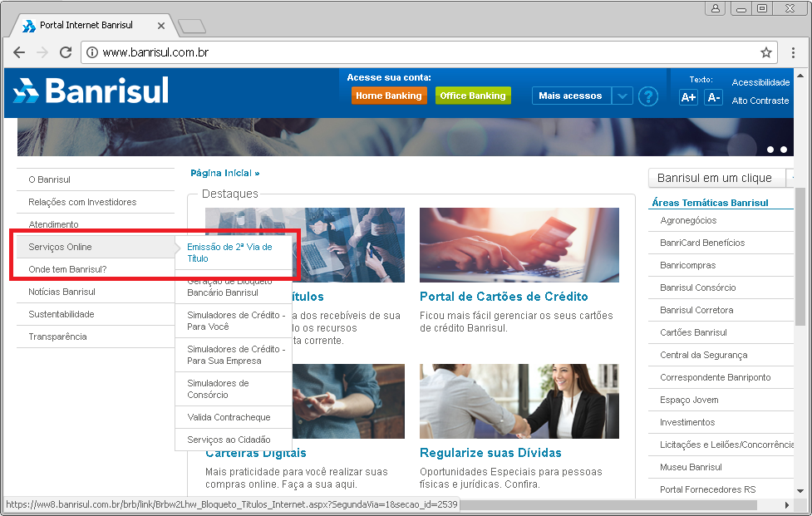
Task: Open Cartões Banrisul link
Action: [x=693, y=332]
